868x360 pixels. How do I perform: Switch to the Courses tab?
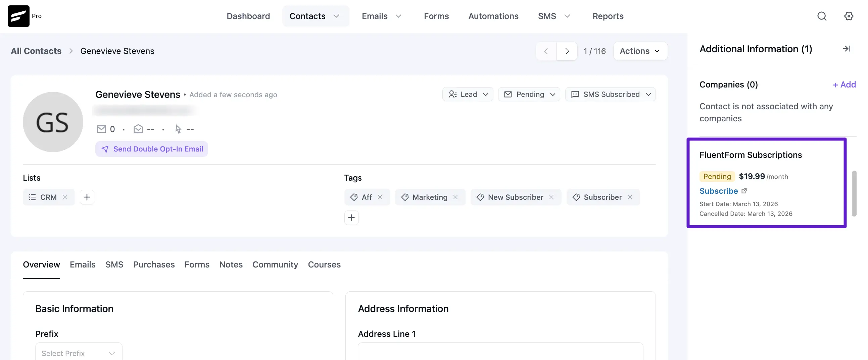(x=324, y=265)
